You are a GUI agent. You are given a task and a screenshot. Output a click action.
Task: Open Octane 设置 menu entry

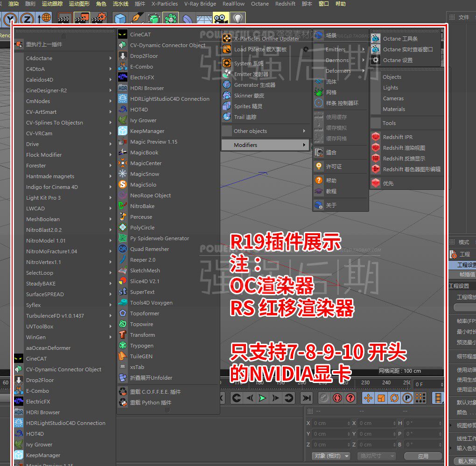(x=405, y=60)
